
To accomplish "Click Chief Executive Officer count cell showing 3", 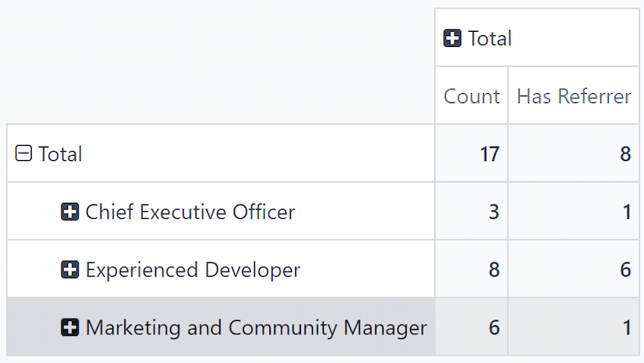I will point(471,212).
